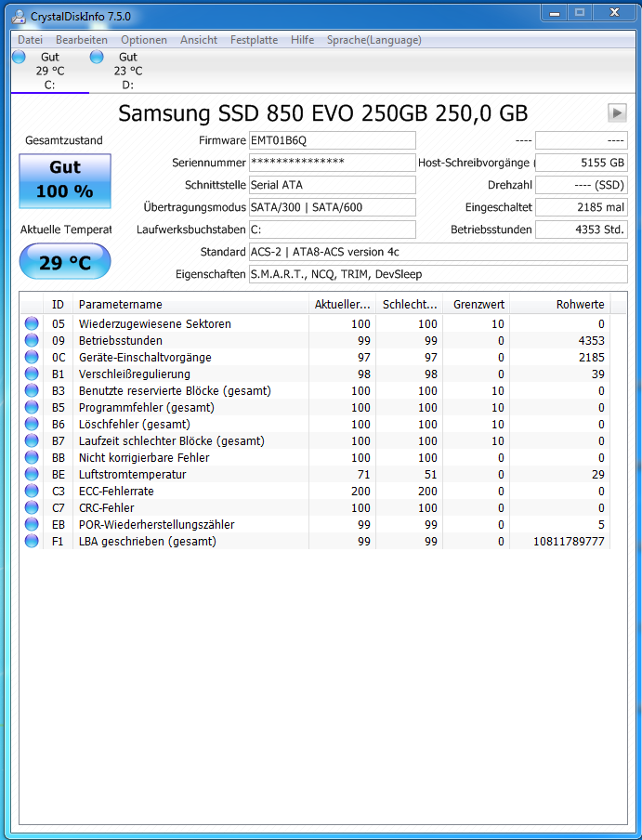Click status orb of Programmfehler row
The height and width of the screenshot is (840, 642).
32,407
